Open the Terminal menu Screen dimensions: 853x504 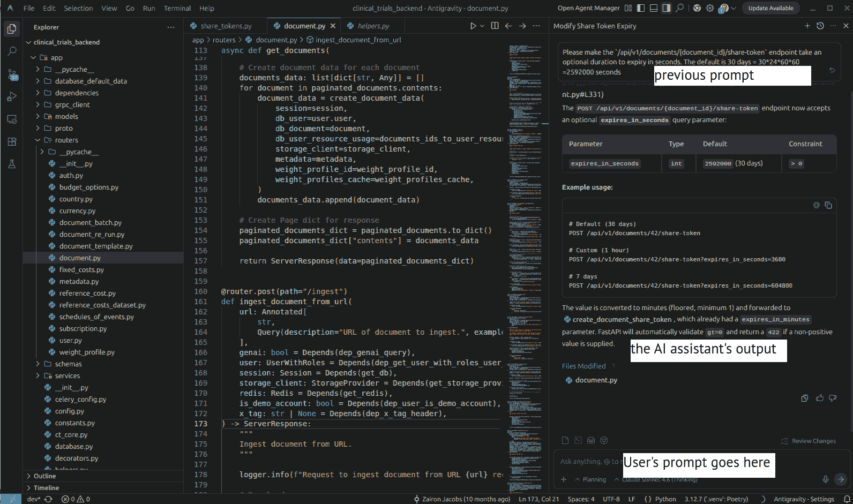(x=177, y=8)
